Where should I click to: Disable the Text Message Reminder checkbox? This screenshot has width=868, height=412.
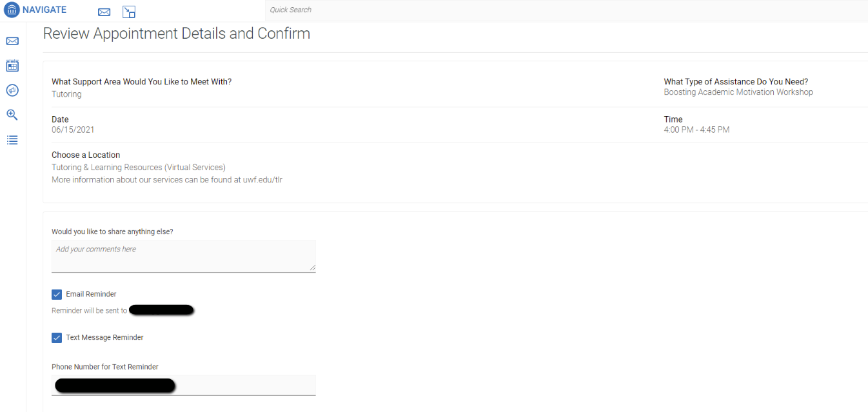coord(57,338)
